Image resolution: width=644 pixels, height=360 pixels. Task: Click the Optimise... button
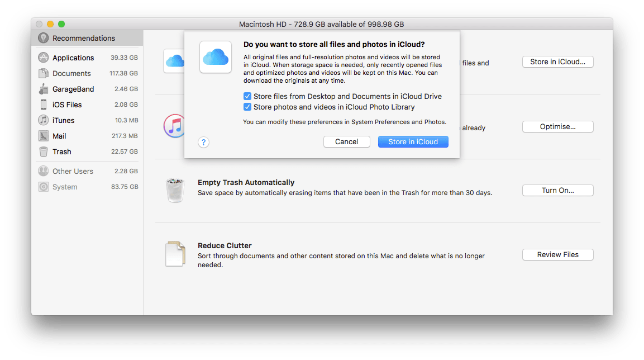(558, 126)
